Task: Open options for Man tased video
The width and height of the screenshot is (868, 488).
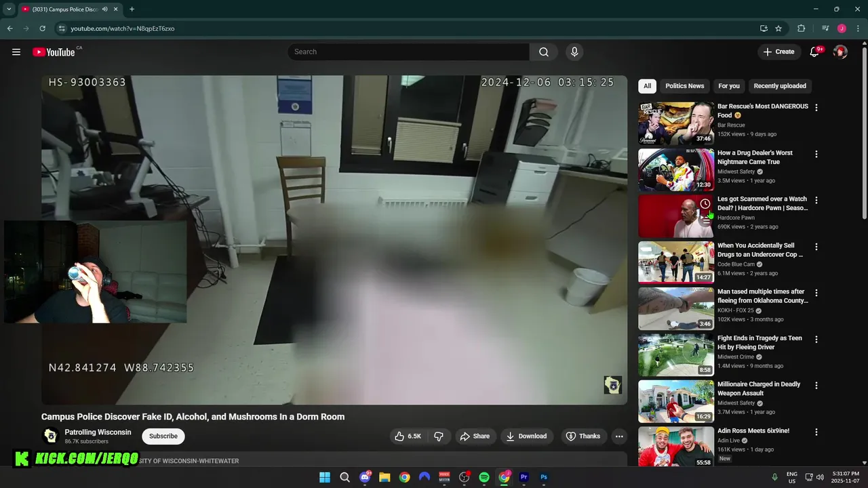Action: click(816, 293)
